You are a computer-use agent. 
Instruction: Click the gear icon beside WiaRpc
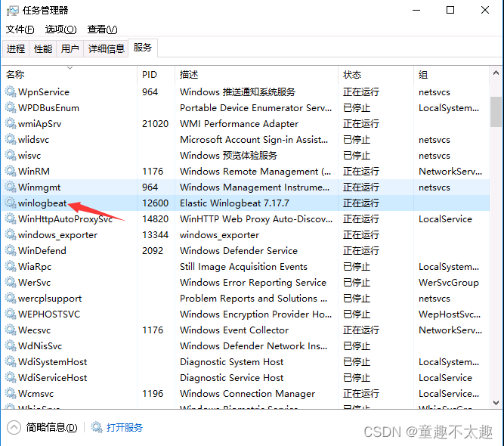(11, 267)
